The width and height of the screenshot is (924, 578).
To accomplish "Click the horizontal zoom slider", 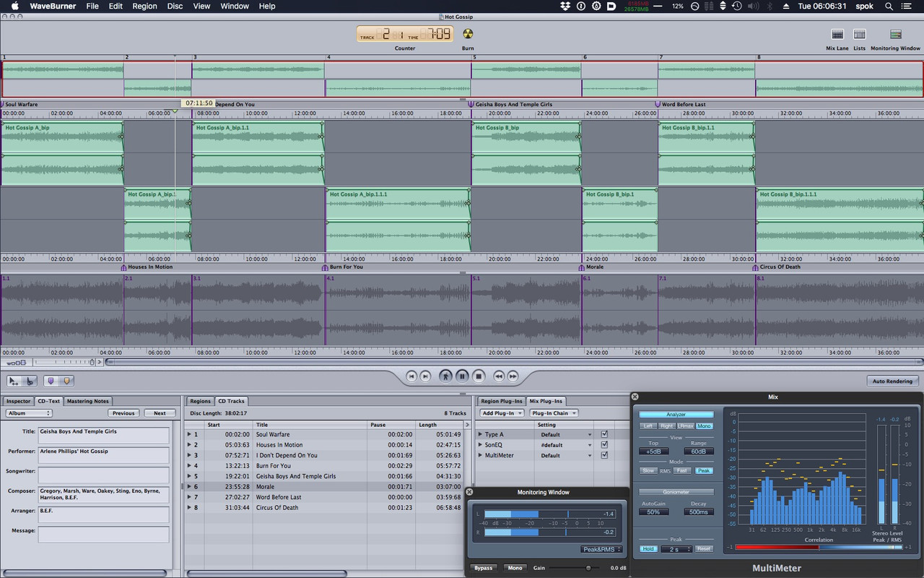I will 64,362.
